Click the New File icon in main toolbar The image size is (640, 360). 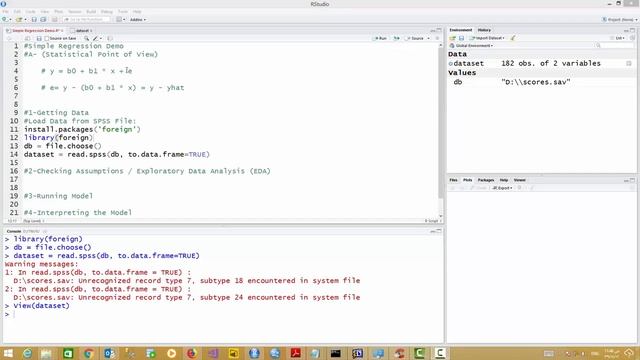5,20
